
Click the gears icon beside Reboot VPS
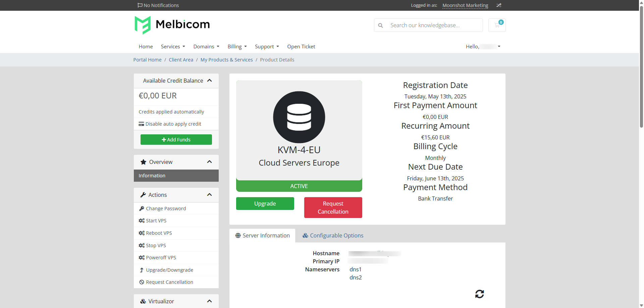142,233
